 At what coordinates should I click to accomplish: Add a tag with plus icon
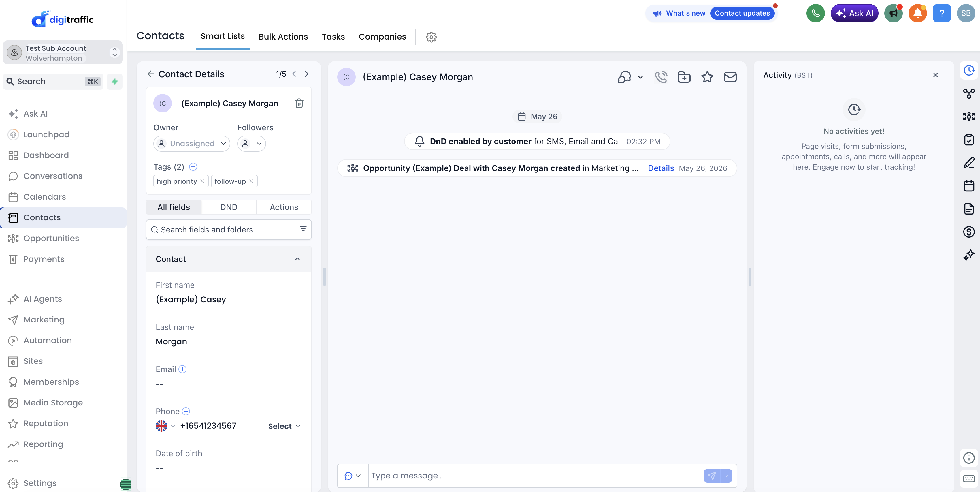[x=193, y=167]
